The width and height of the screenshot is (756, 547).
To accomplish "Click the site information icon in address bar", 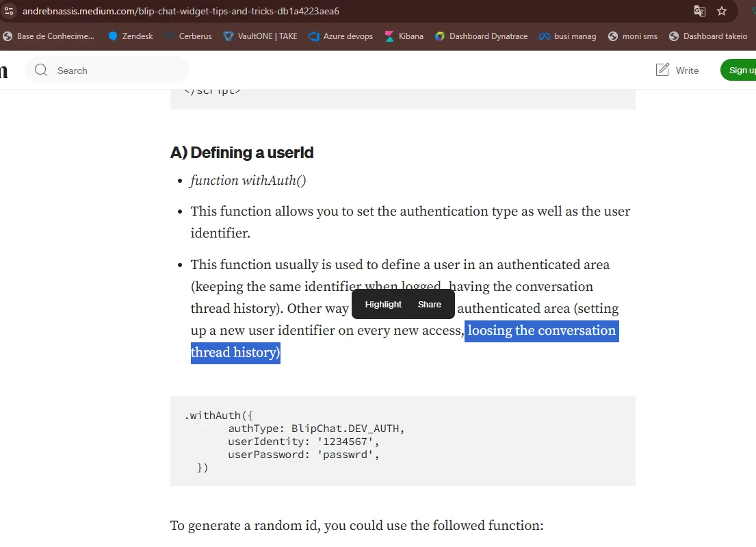I will (9, 11).
